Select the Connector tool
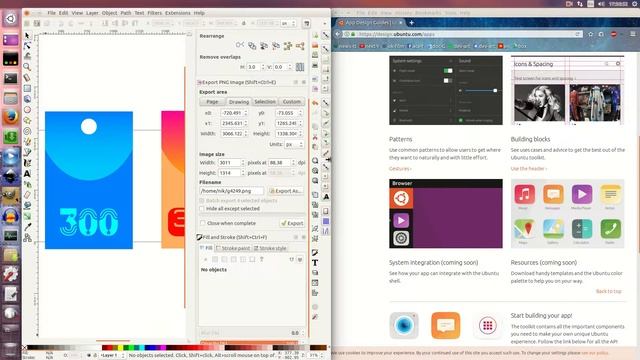 point(27,238)
